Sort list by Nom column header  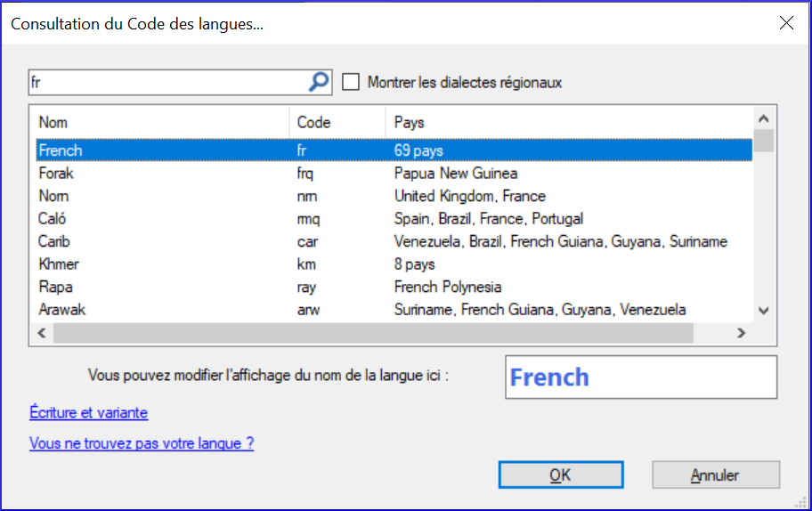160,123
